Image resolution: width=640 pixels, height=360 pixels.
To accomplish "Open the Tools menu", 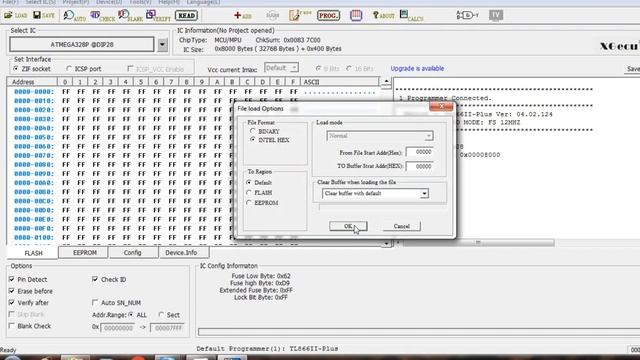I will (x=140, y=2).
